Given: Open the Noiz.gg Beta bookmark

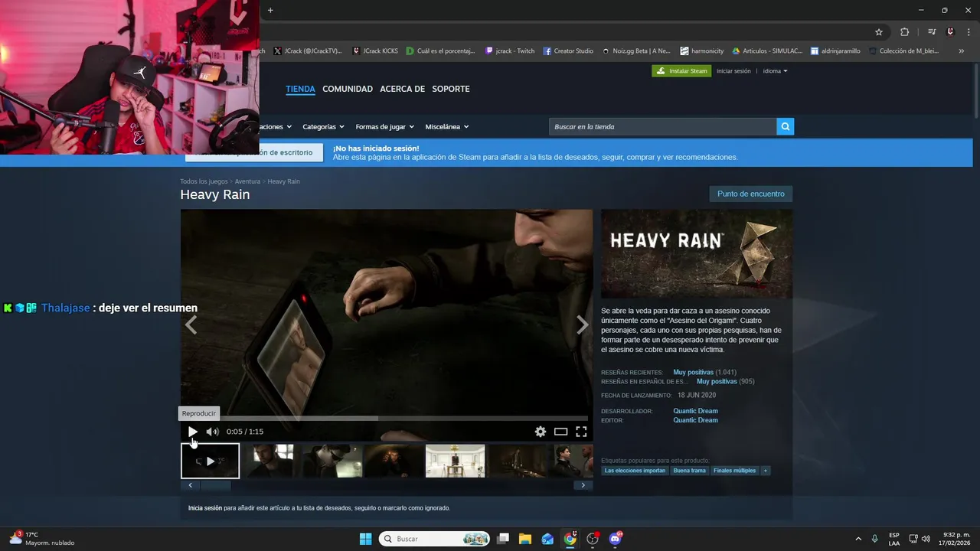Looking at the screenshot, I should [x=636, y=51].
